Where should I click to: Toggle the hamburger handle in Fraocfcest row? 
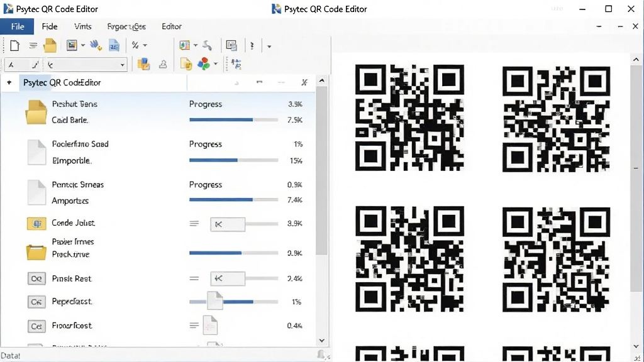click(x=194, y=326)
